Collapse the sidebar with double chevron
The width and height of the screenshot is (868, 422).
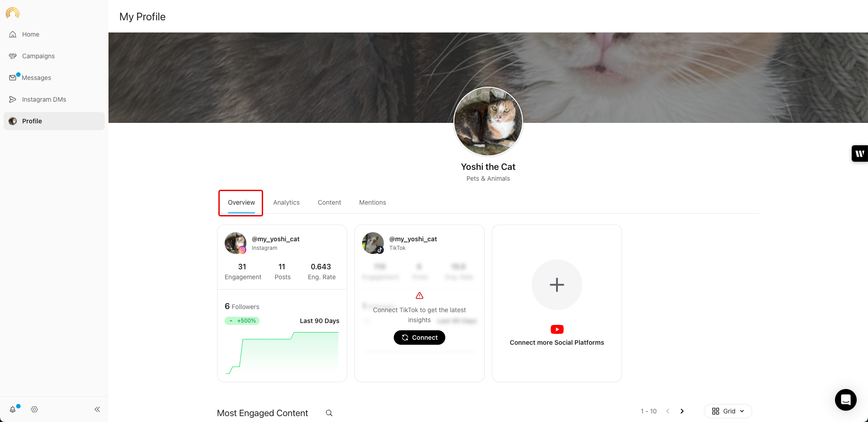97,409
